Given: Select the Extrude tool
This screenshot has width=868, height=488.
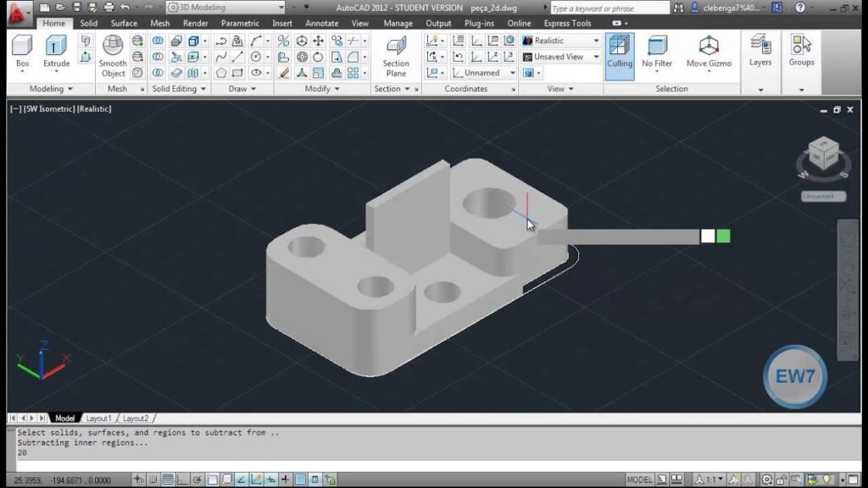Looking at the screenshot, I should [56, 52].
